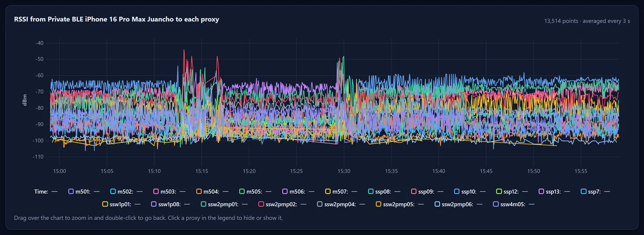Click the green signal peak near 15:30
Viewport: 644px width, 235px height.
(343, 57)
